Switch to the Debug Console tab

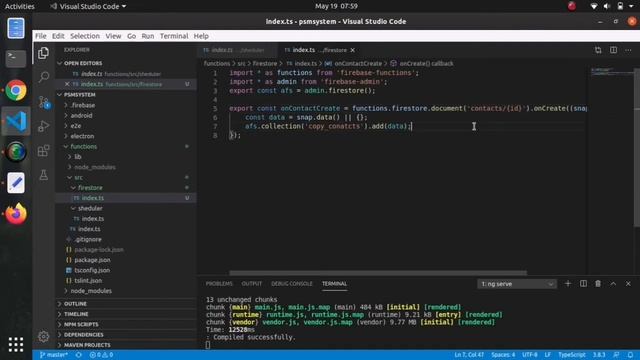click(292, 284)
